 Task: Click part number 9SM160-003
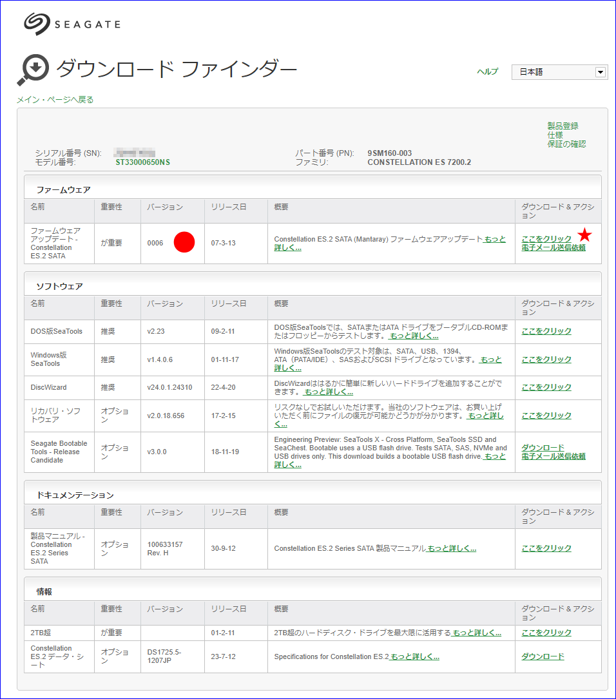pyautogui.click(x=390, y=153)
